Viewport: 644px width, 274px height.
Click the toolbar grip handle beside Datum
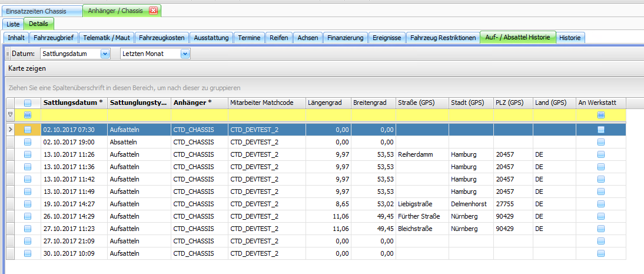(8, 54)
